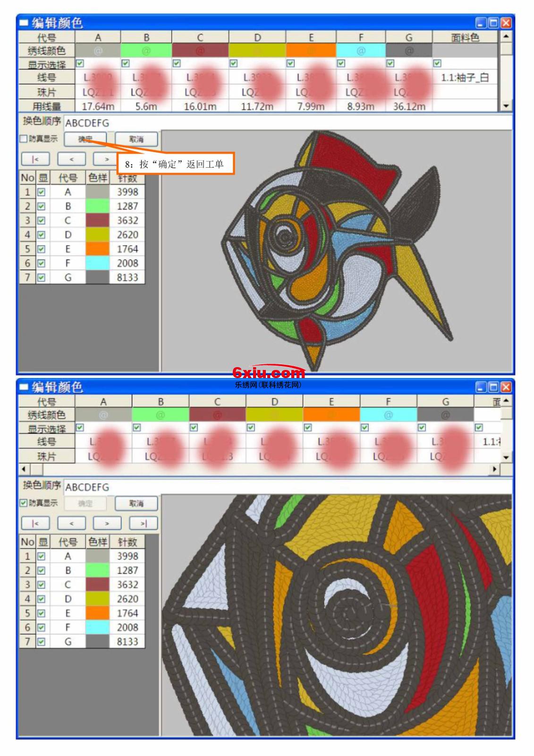Click the previous step arrow in lower window

pyautogui.click(x=71, y=523)
